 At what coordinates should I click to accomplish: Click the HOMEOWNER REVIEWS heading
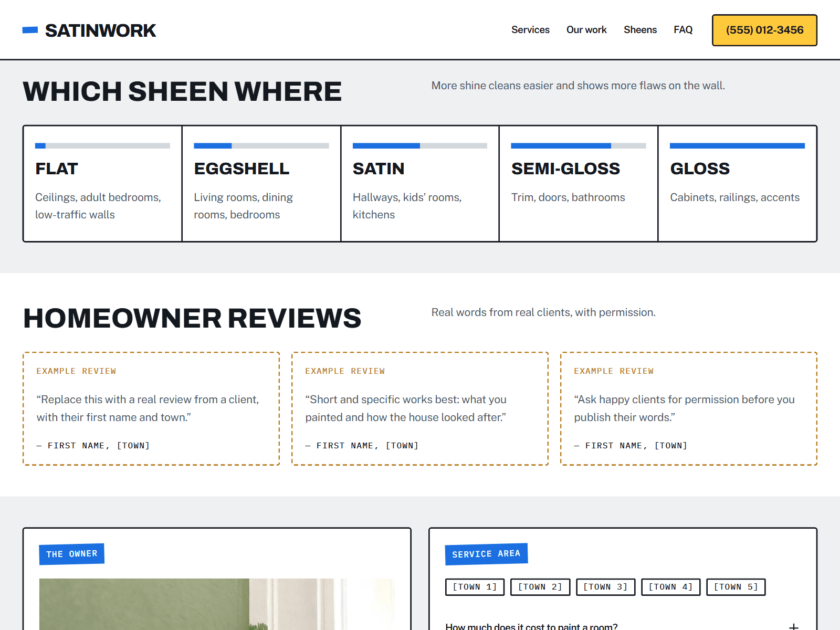pos(192,318)
